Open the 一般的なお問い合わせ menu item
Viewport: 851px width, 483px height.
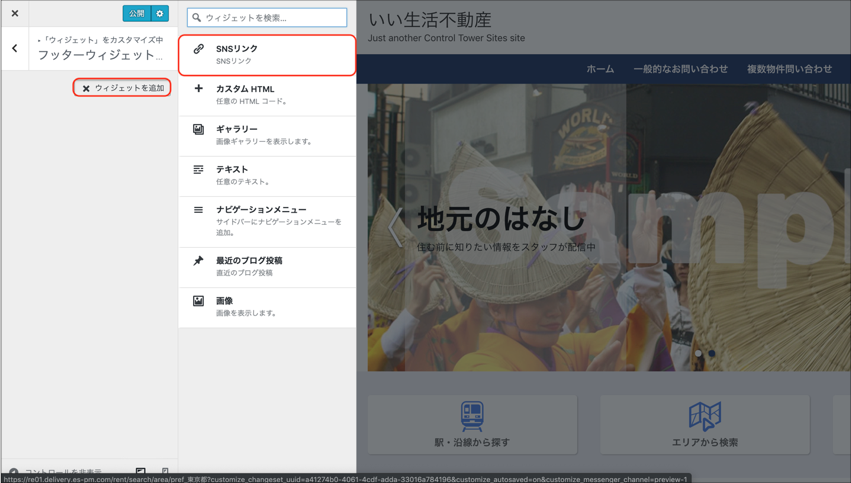[680, 69]
